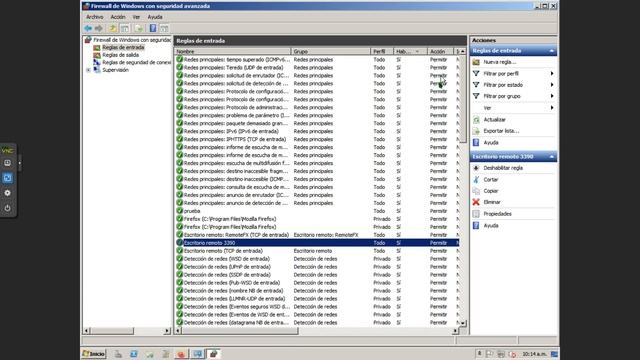Image resolution: width=640 pixels, height=360 pixels.
Task: Go back with the blue back arrow
Action: (88, 28)
